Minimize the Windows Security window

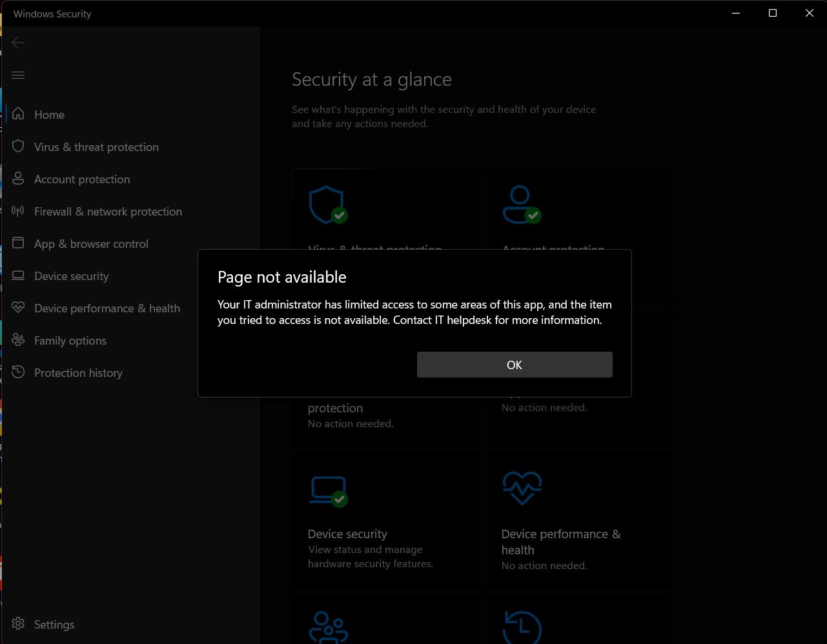(x=736, y=13)
